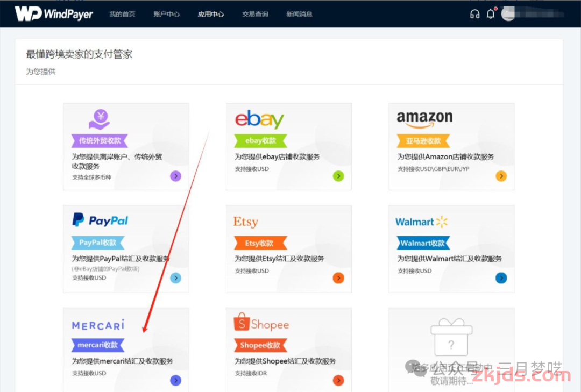Viewport: 581px width, 392px height.
Task: Click text 支持接收IDR on Shopee card
Action: (251, 373)
